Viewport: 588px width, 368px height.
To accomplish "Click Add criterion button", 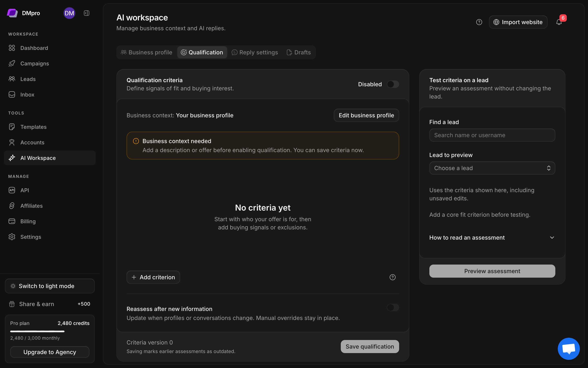I will pyautogui.click(x=153, y=277).
